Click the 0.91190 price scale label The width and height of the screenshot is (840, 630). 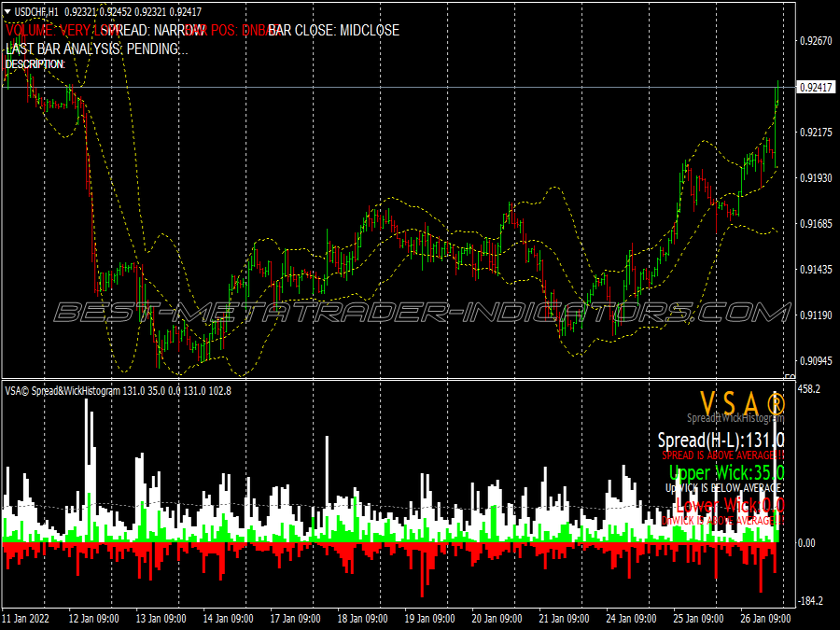point(816,315)
